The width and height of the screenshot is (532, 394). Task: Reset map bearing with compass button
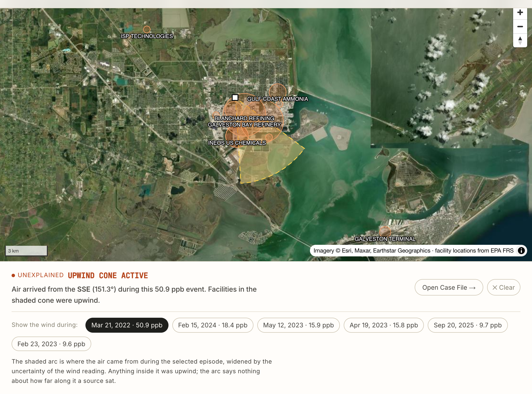pos(520,41)
